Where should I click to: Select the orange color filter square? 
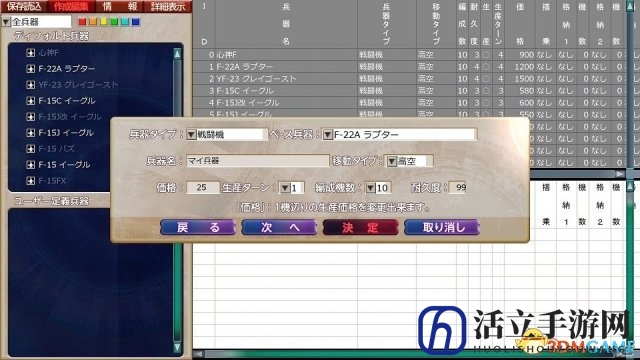coord(93,22)
